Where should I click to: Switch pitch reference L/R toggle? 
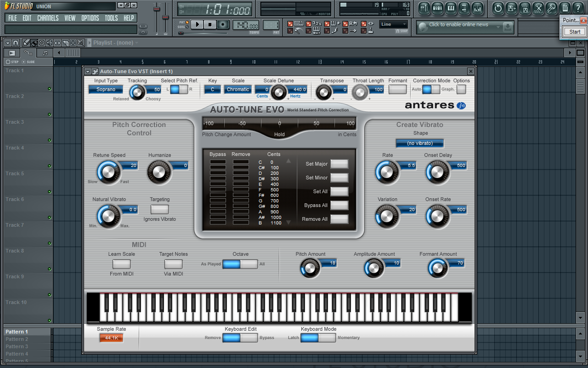pyautogui.click(x=179, y=89)
